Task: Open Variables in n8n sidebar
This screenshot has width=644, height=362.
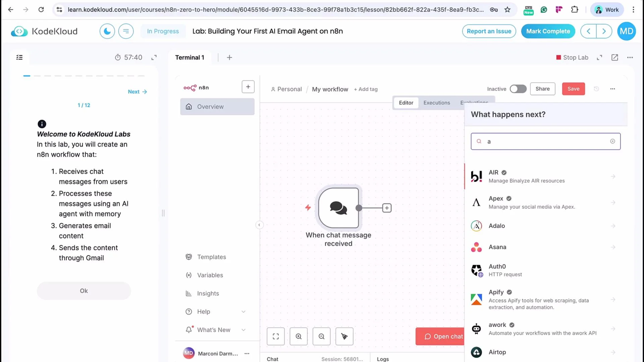Action: [x=217, y=275]
